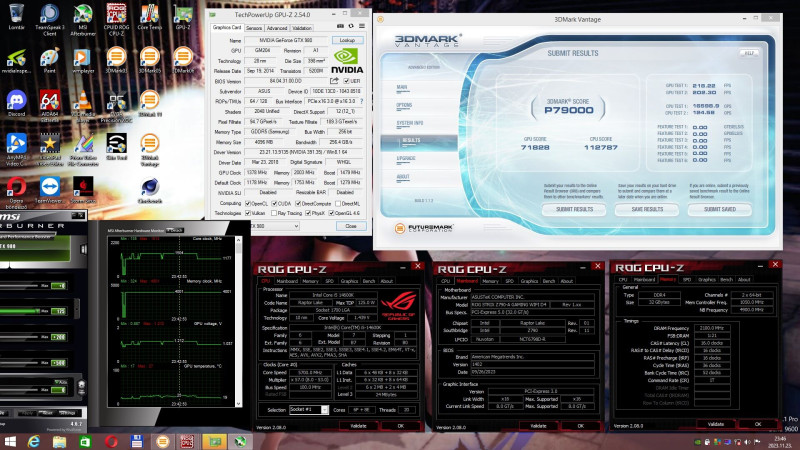
Task: Open About section in 3DMark Vantage
Action: pos(403,177)
